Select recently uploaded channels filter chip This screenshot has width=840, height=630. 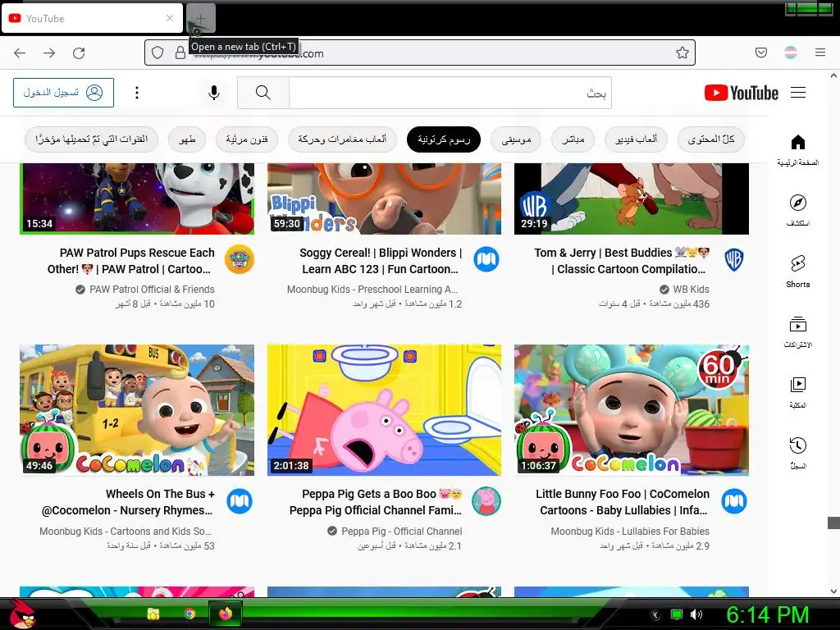pyautogui.click(x=92, y=139)
